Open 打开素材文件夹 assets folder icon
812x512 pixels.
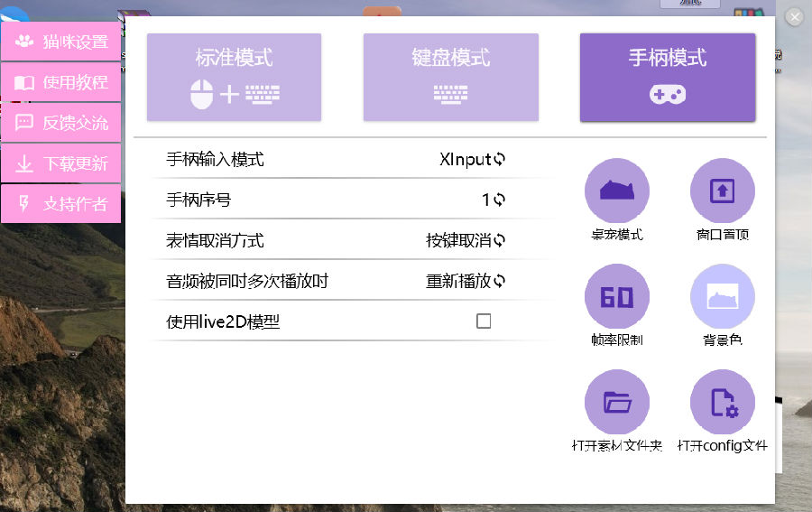coord(616,403)
